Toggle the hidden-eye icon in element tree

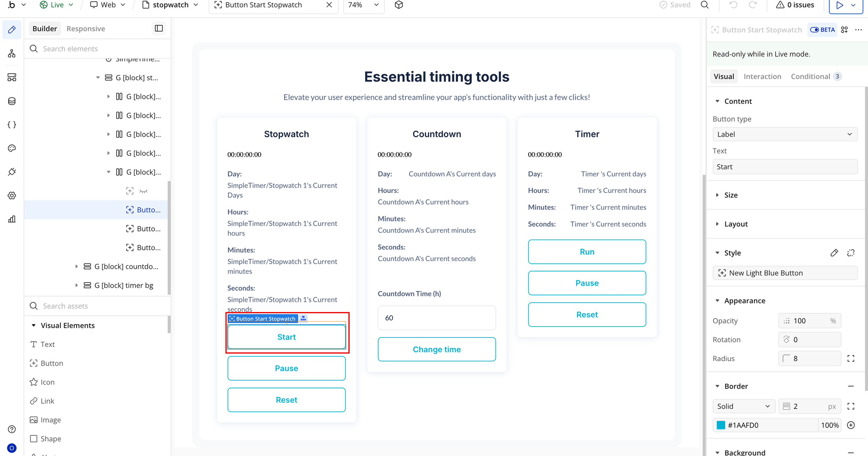tap(143, 191)
